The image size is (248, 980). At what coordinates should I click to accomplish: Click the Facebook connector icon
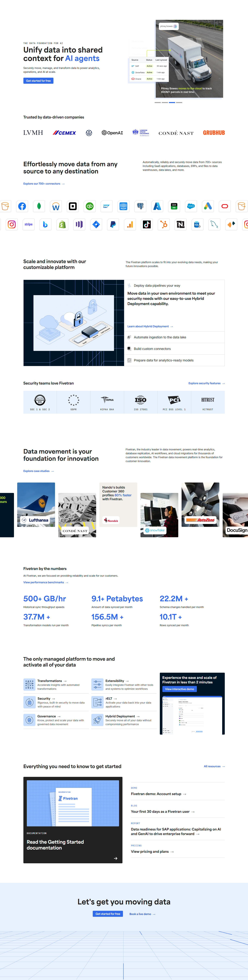coord(22,206)
